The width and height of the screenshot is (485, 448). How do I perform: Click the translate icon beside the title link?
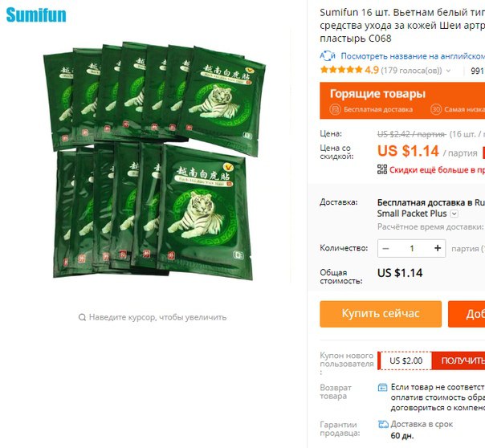click(x=328, y=56)
